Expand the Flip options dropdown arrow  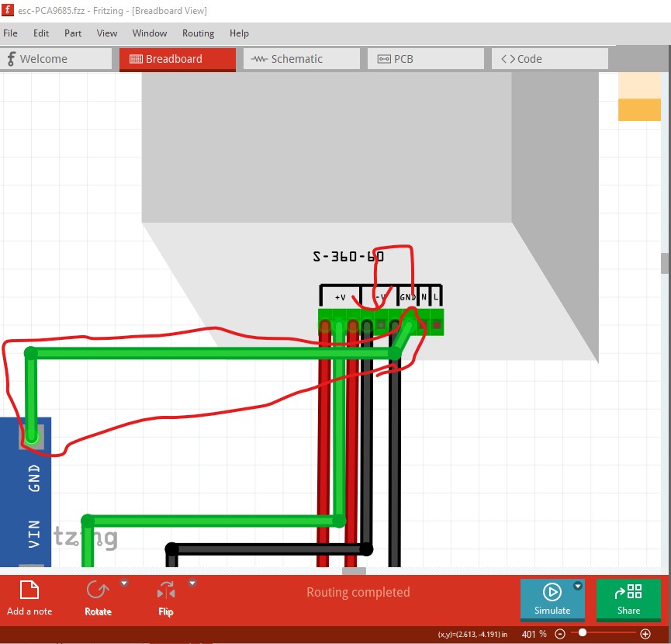pyautogui.click(x=192, y=583)
